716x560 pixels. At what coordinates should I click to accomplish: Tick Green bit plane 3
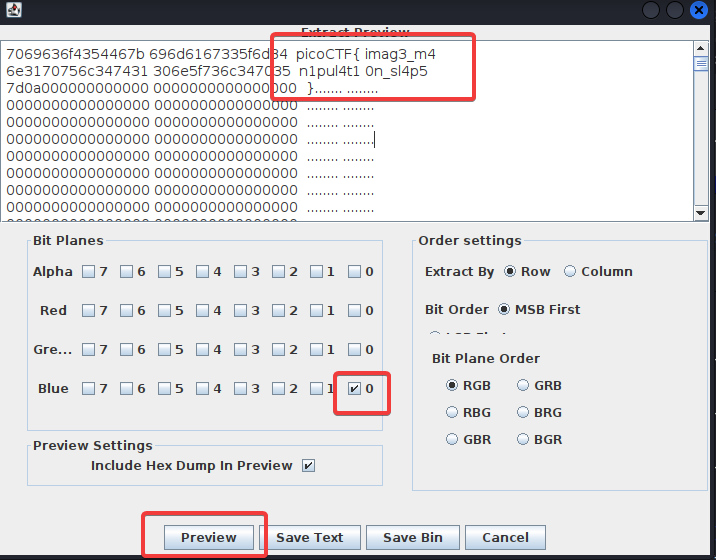[x=240, y=349]
